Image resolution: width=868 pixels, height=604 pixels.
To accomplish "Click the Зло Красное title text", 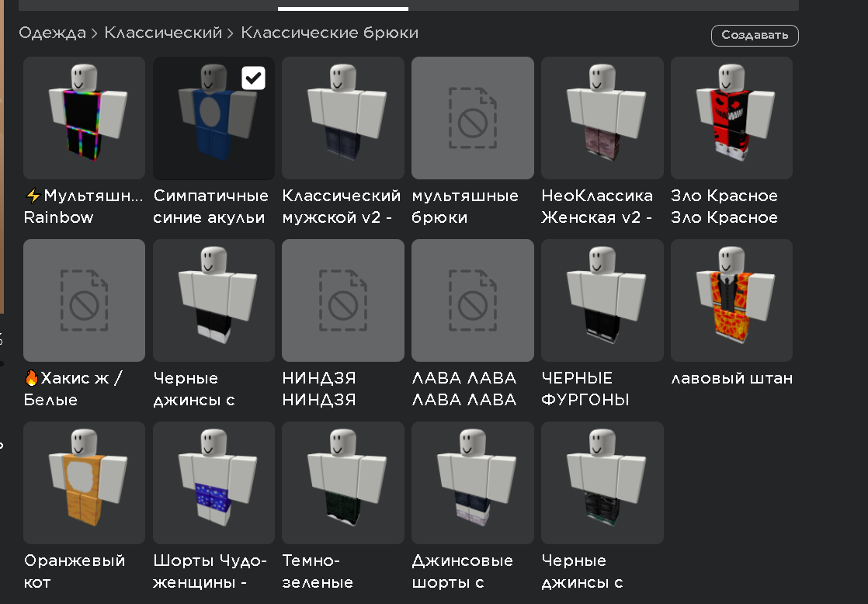I will [724, 207].
